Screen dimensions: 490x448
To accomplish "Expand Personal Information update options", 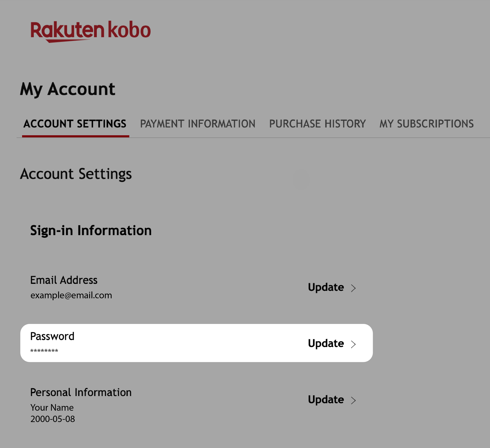I will click(332, 399).
